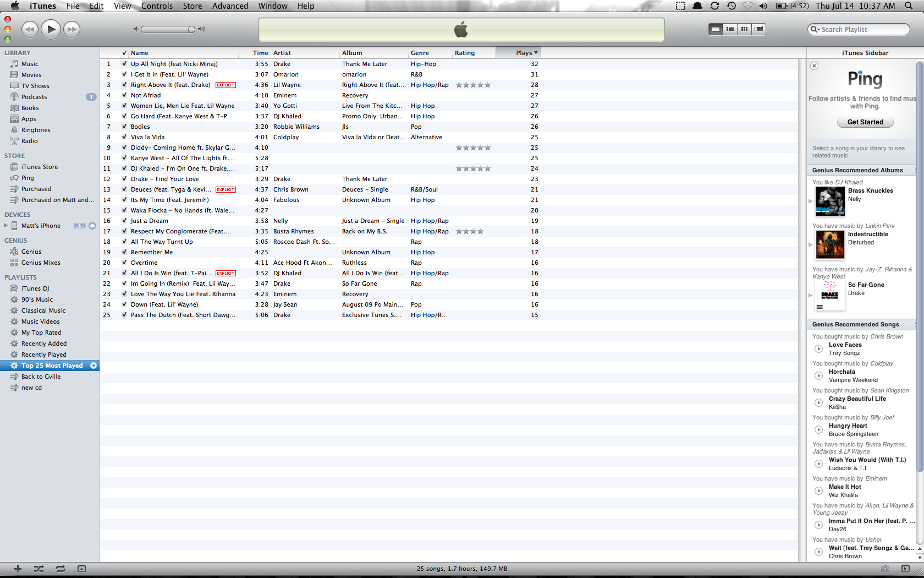Open the Store menu

click(x=192, y=6)
